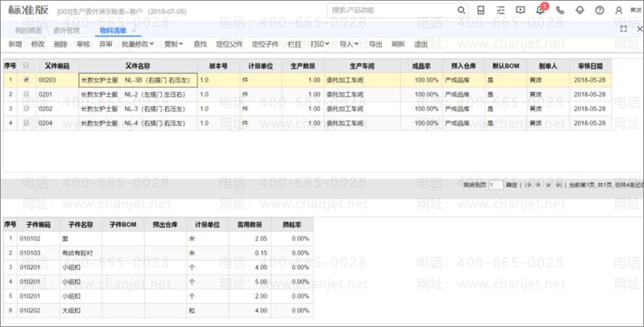644x327 pixels.
Task: Sort by 父件编码 column header
Action: coord(57,66)
